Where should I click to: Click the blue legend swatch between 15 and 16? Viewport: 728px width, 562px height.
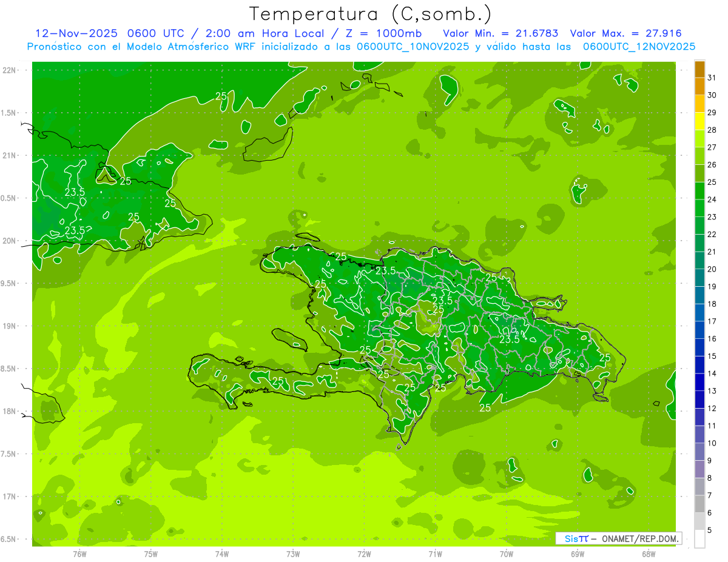(x=699, y=347)
